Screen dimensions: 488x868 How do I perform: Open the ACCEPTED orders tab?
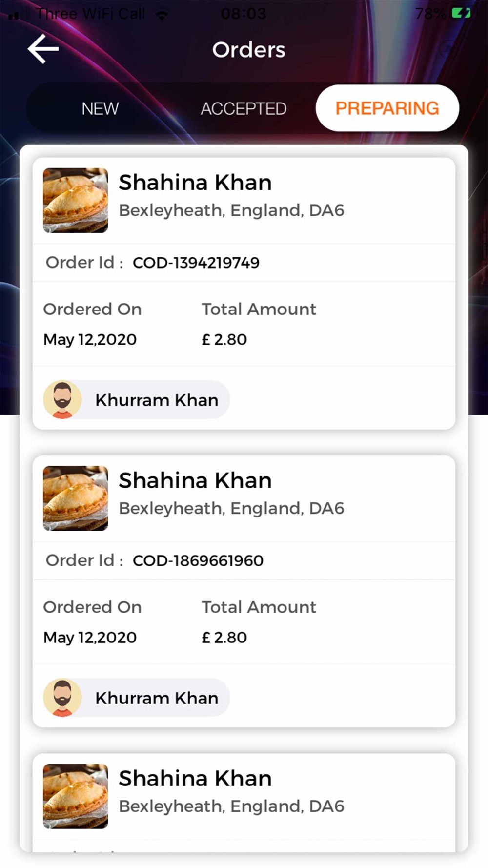(x=244, y=108)
